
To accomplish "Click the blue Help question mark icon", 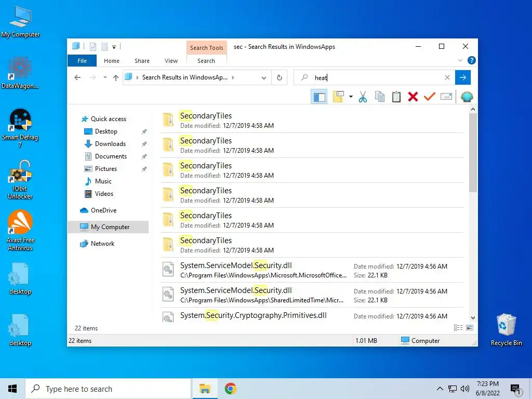I will 471,60.
